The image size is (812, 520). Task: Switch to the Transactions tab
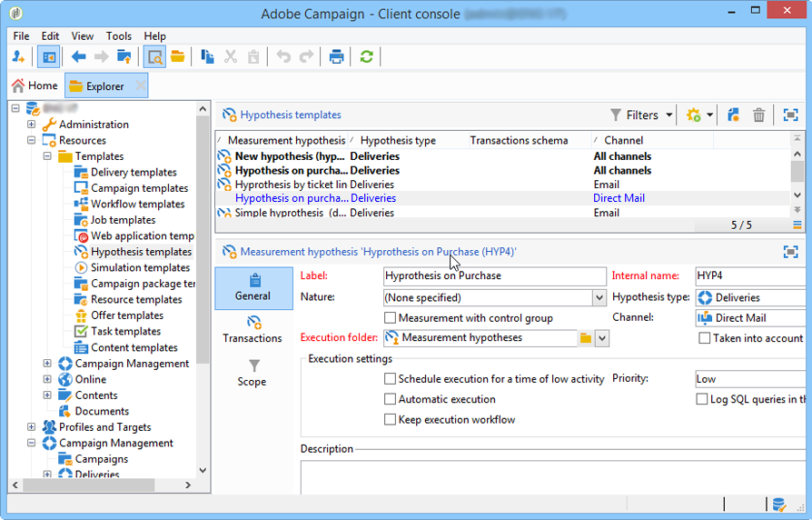tap(253, 328)
